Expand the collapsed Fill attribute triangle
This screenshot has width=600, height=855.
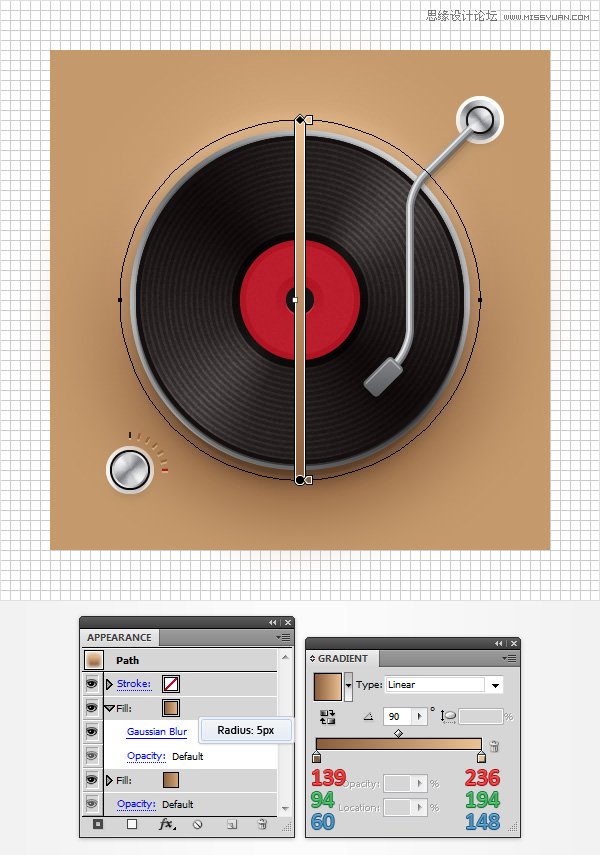click(x=109, y=780)
